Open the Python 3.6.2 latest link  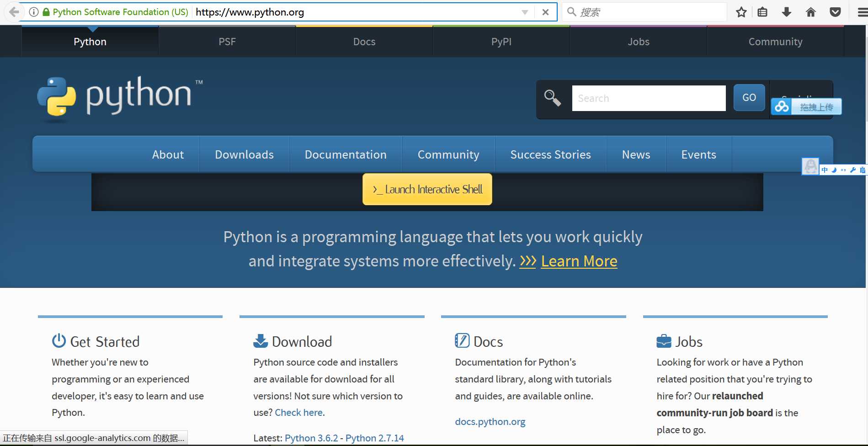(x=311, y=438)
